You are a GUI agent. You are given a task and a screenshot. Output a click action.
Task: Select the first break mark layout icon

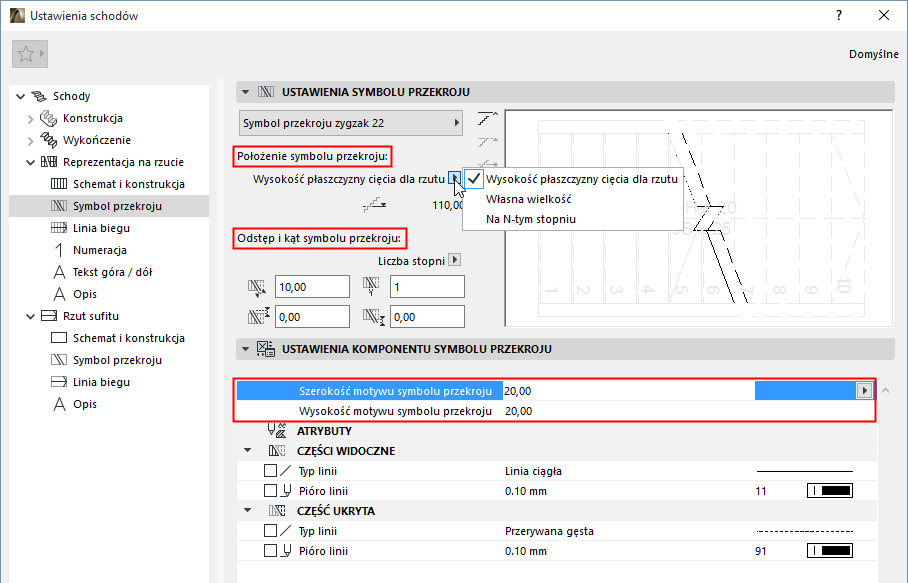click(x=488, y=119)
